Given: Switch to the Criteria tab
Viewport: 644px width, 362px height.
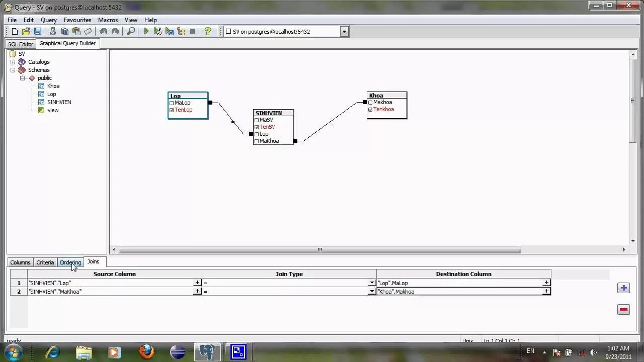Looking at the screenshot, I should (45, 262).
